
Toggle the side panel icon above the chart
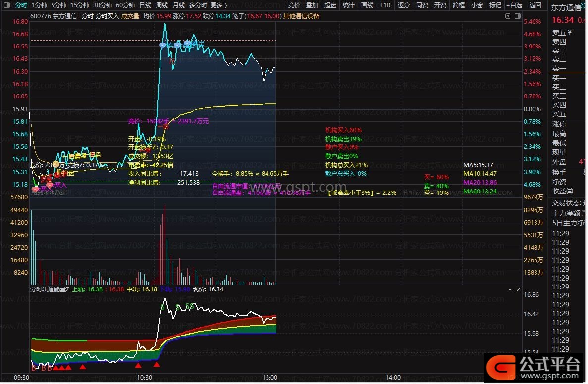coord(517,16)
